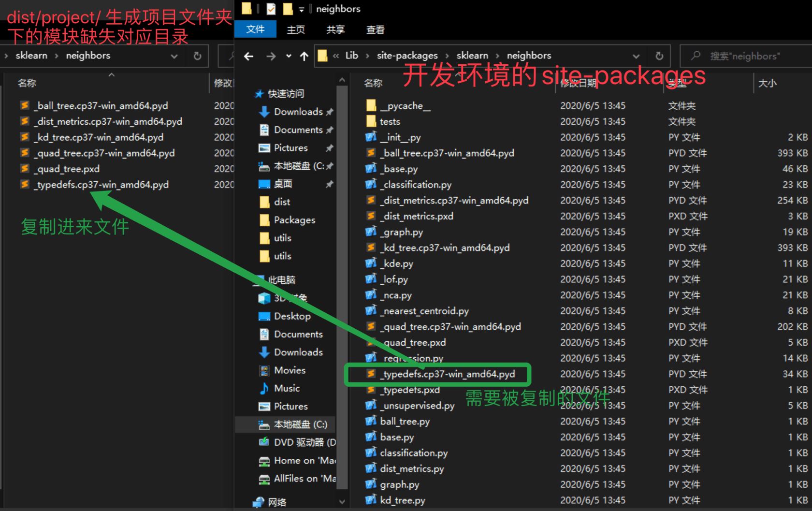Switch to the 主页 ribbon tab
The width and height of the screenshot is (812, 511).
pyautogui.click(x=296, y=29)
